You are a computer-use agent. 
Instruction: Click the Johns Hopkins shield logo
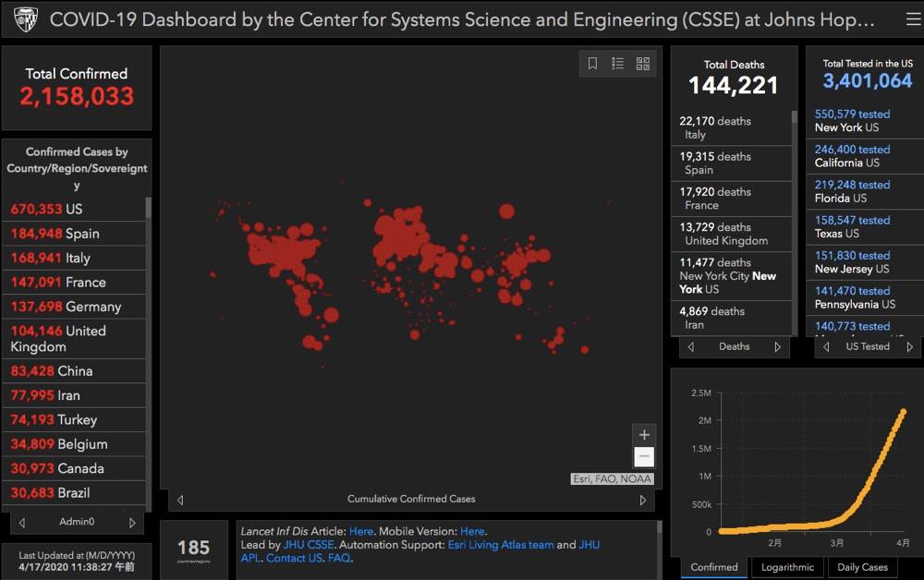coord(25,19)
